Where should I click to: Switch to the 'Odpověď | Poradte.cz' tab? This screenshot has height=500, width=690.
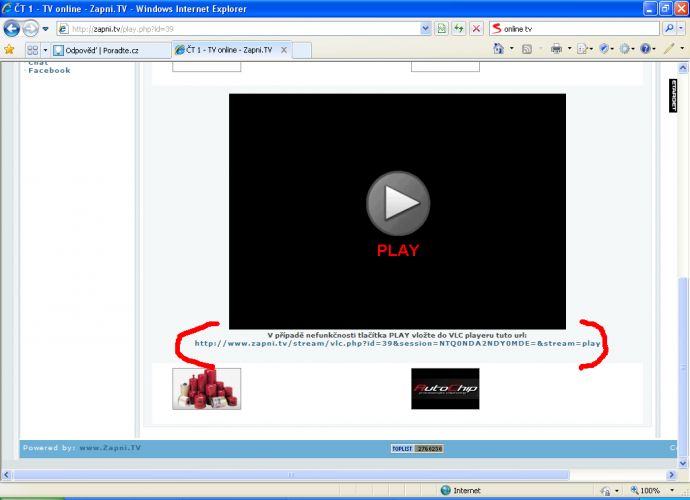(x=110, y=50)
